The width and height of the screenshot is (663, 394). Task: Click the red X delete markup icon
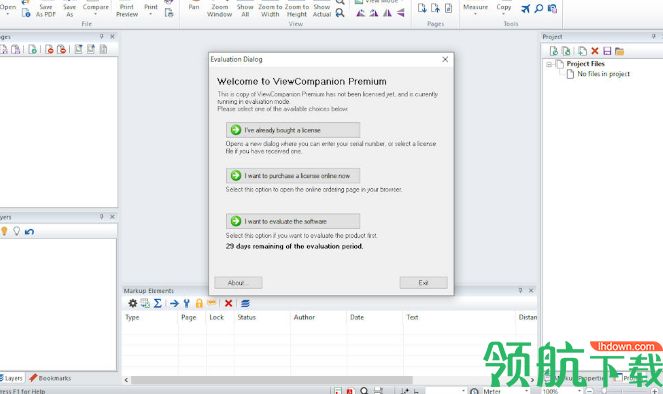[x=228, y=303]
